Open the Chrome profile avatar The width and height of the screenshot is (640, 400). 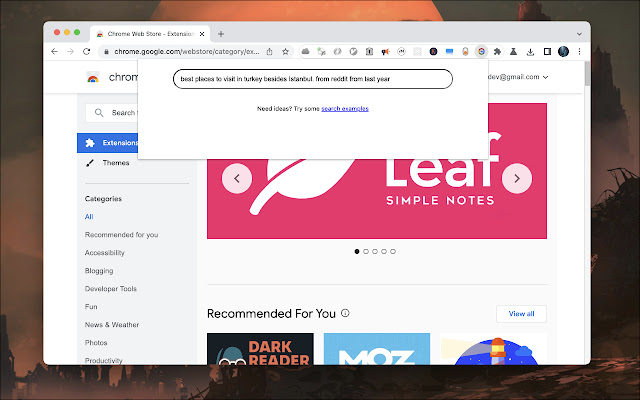coord(563,51)
